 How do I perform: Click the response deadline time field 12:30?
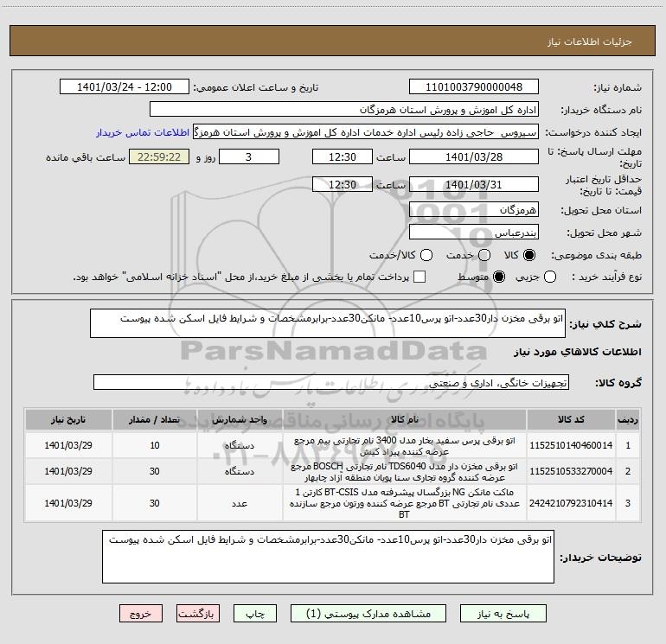coord(343,156)
